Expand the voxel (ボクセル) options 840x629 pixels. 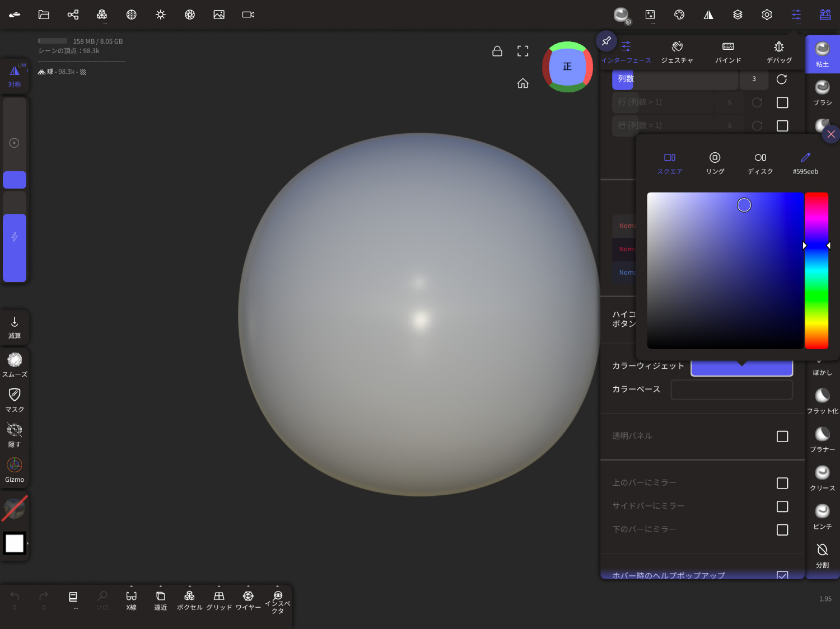click(190, 587)
